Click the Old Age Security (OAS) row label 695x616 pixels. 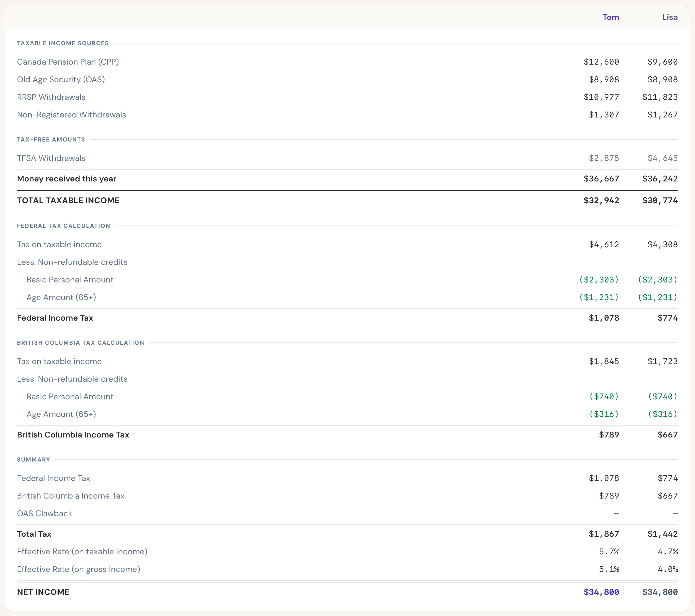[61, 80]
